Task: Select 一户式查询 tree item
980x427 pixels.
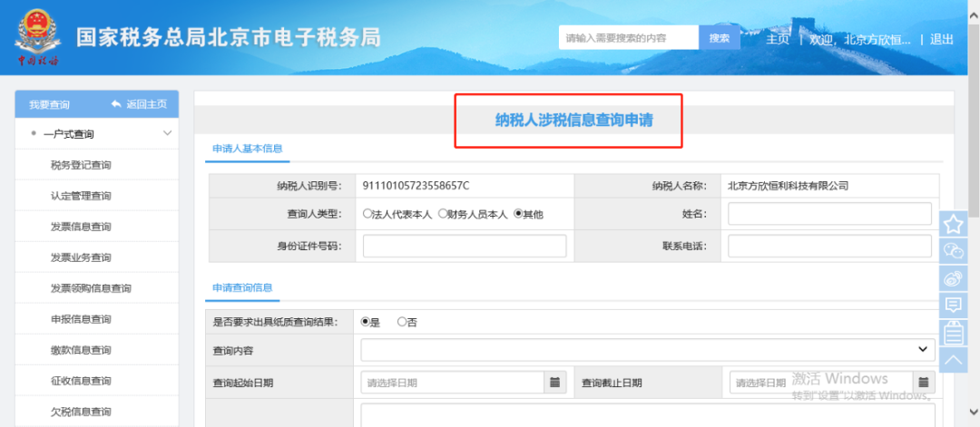Action: [x=69, y=134]
